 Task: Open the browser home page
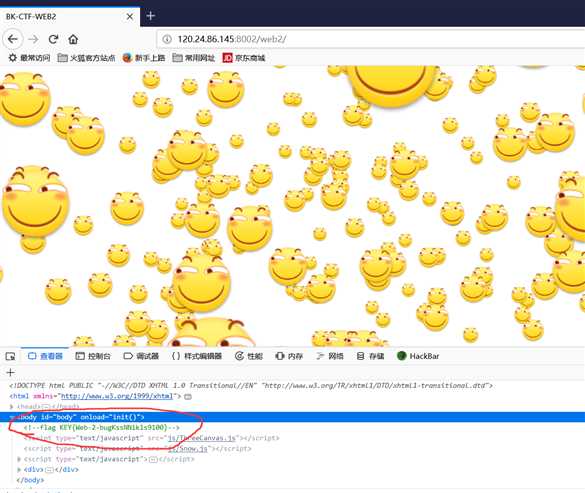73,39
